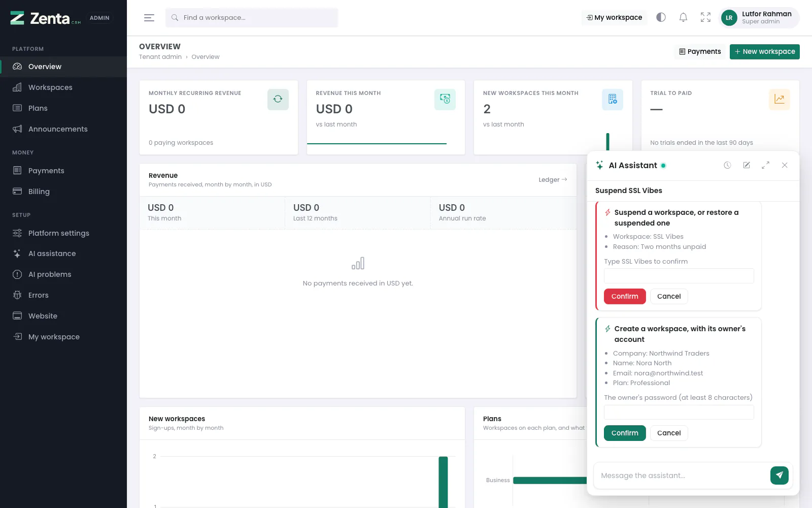Click the AI assistance sparkle icon in sidebar
Image resolution: width=812 pixels, height=508 pixels.
[x=17, y=253]
